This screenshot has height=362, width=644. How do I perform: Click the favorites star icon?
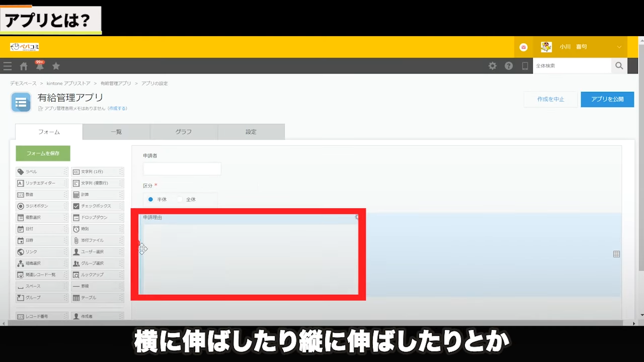coord(56,66)
